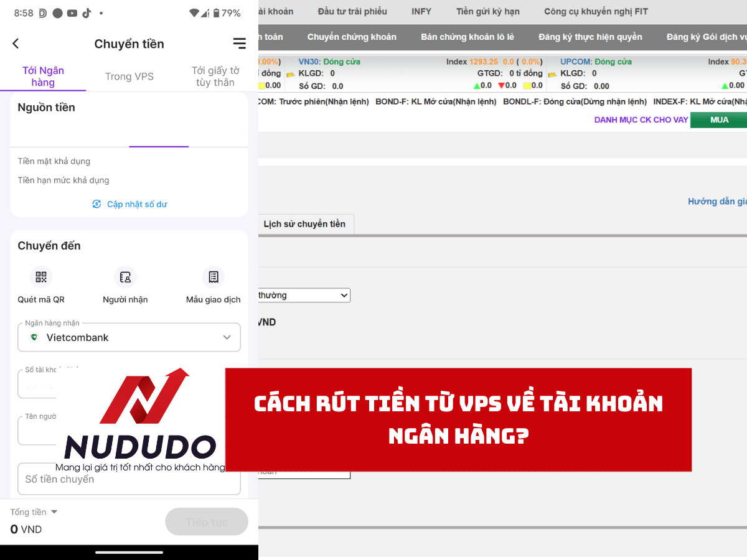Click the red down arrow under VN30 GTGD

501,86
